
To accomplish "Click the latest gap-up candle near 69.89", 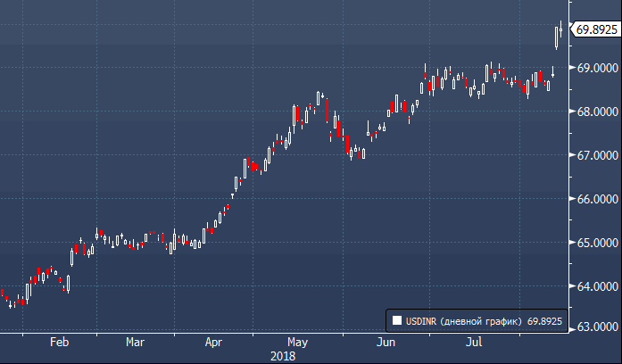I will [557, 37].
